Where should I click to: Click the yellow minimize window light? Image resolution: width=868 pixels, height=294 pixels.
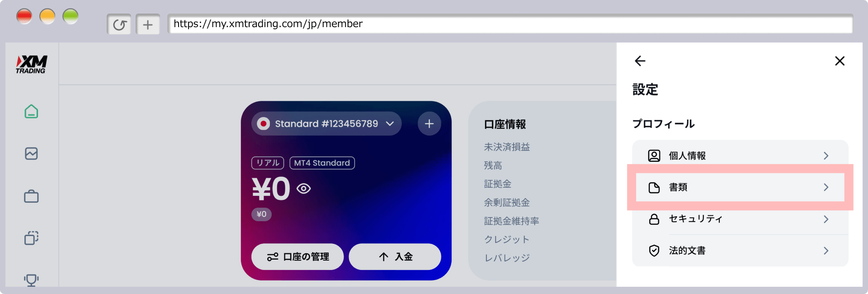tap(47, 17)
